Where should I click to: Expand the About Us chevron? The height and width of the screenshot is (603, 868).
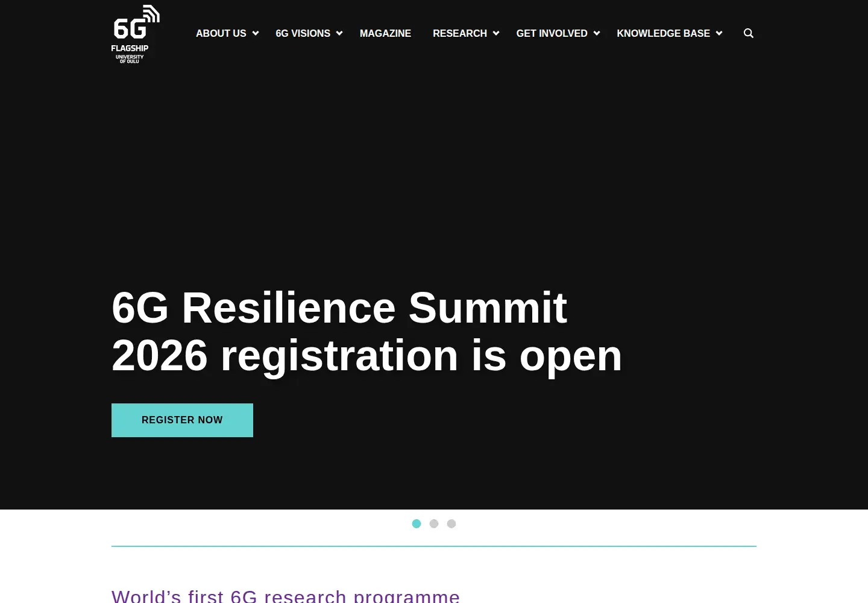pos(256,33)
